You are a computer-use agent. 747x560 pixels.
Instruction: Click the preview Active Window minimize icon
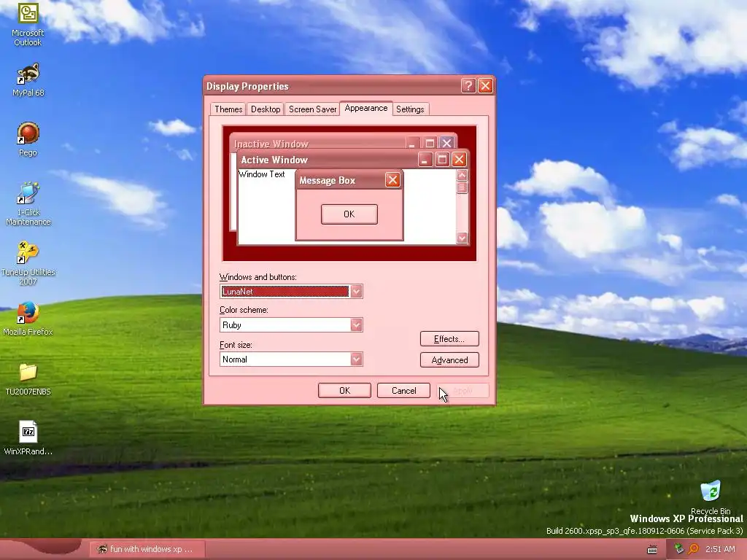click(x=425, y=160)
